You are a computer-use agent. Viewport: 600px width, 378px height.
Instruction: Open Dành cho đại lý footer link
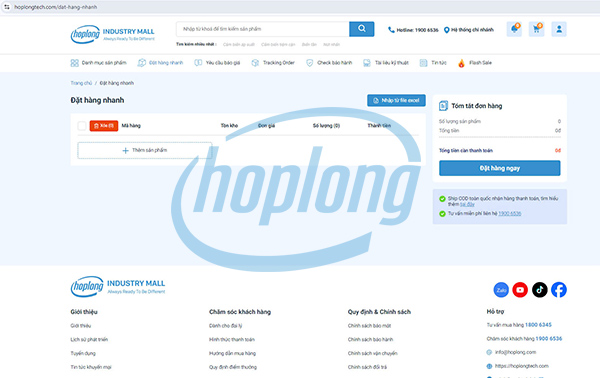tap(225, 326)
